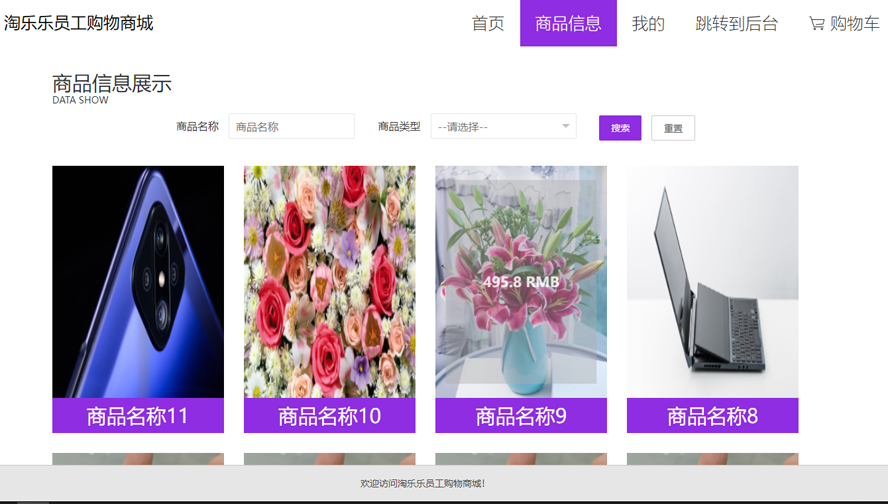Go to 跳转到后台 in navigation
Viewport: 888px width, 504px height.
736,23
